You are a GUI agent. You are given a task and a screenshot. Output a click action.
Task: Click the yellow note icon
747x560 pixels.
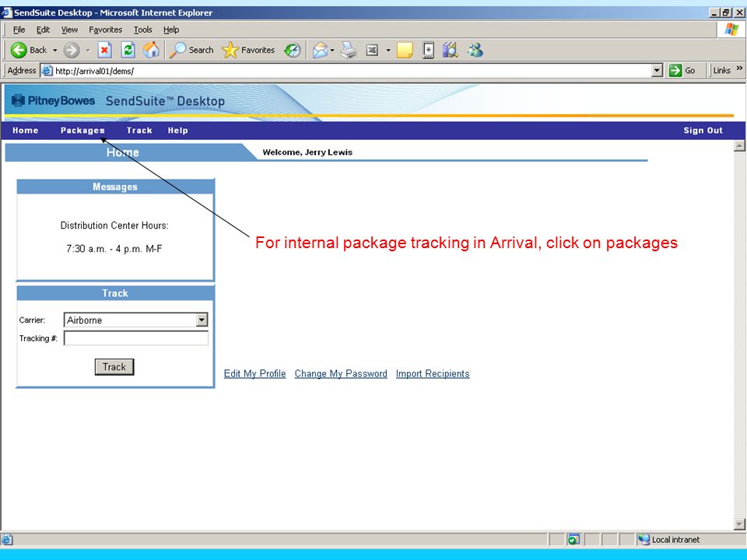(405, 50)
